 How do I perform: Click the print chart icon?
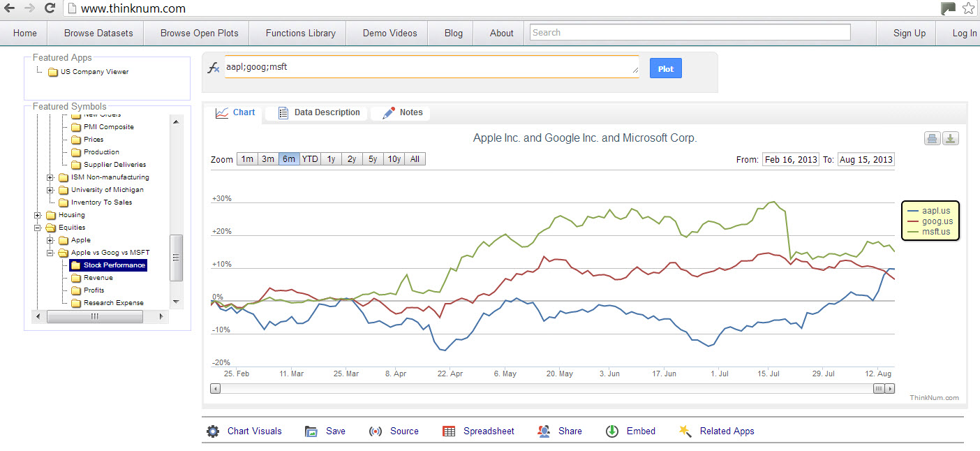point(932,138)
